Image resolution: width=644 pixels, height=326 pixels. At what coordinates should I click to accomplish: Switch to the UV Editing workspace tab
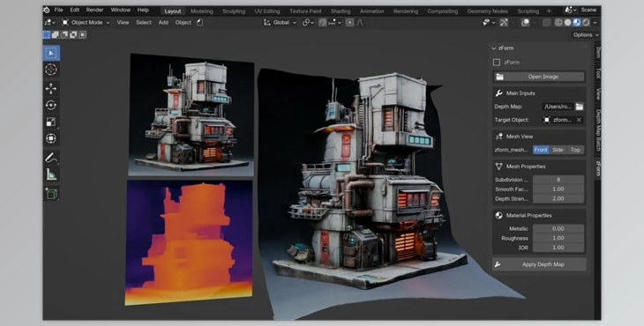pyautogui.click(x=267, y=11)
